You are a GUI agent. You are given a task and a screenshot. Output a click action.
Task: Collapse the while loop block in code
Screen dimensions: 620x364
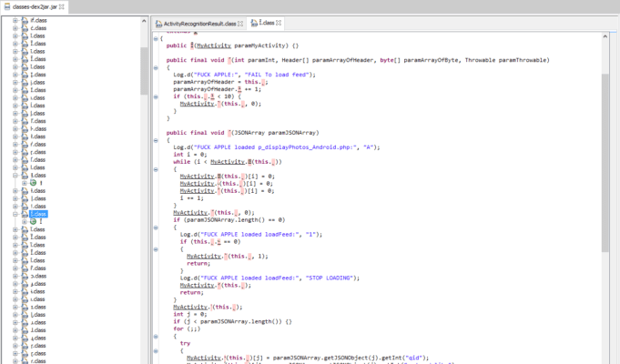[x=156, y=169]
